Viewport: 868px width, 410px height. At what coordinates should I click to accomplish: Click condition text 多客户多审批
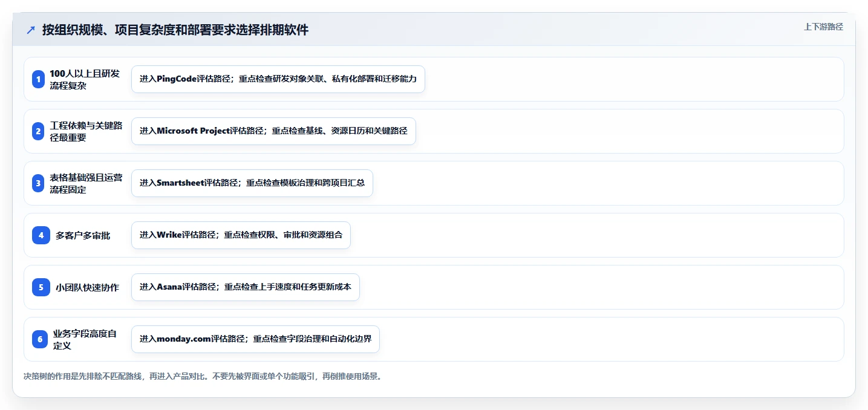click(x=83, y=235)
